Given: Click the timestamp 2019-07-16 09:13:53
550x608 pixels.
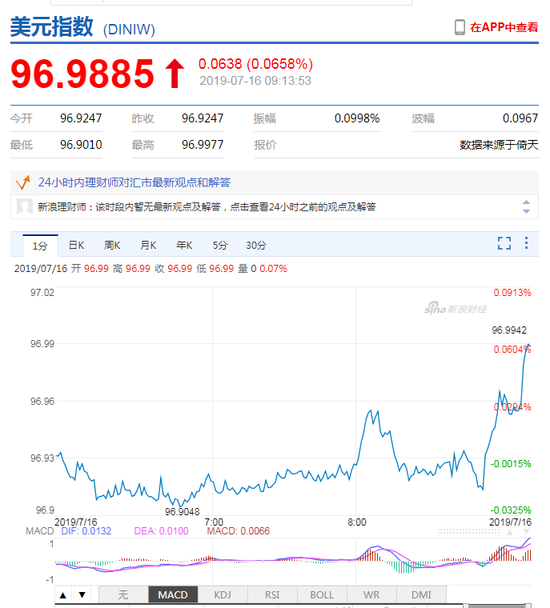Looking at the screenshot, I should pos(255,81).
